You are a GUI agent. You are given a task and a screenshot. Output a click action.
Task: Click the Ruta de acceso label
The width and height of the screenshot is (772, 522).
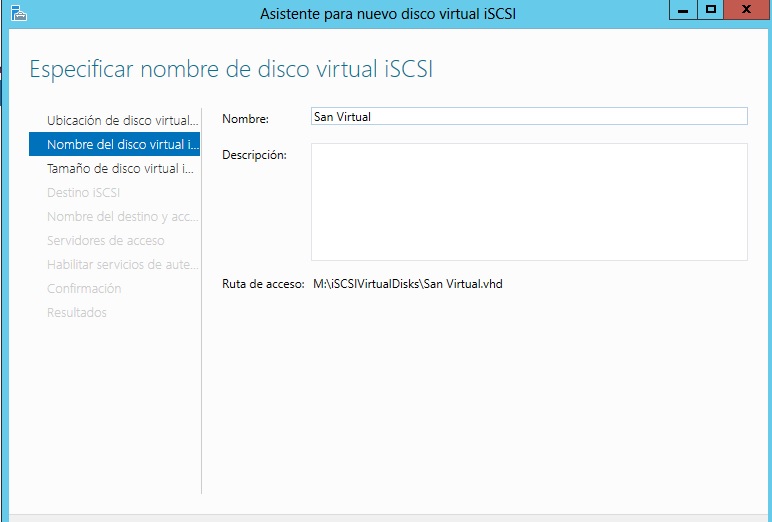[x=263, y=284]
